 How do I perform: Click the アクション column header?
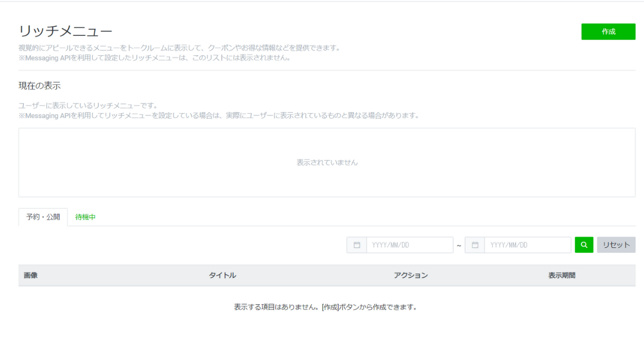click(x=411, y=275)
